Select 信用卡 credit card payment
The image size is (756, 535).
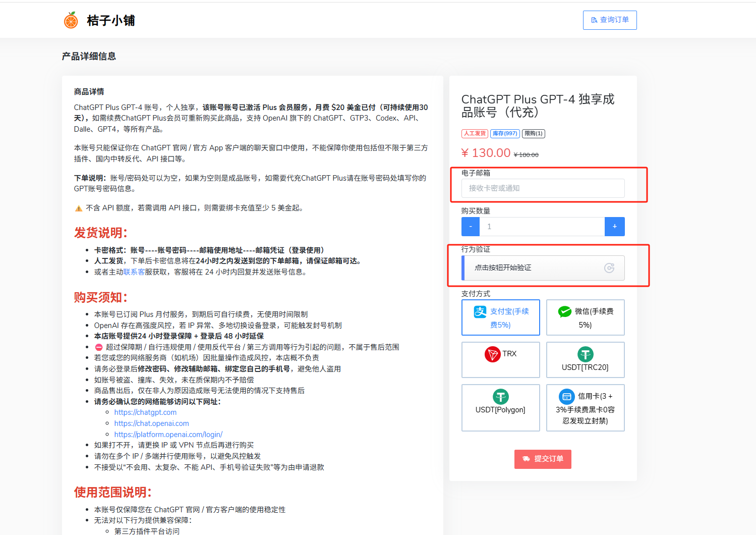[x=586, y=408]
